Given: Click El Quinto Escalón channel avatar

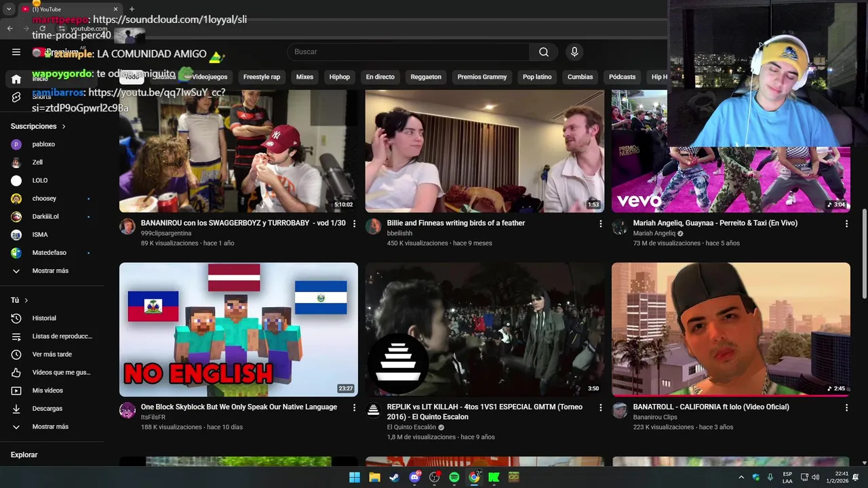Looking at the screenshot, I should [374, 410].
